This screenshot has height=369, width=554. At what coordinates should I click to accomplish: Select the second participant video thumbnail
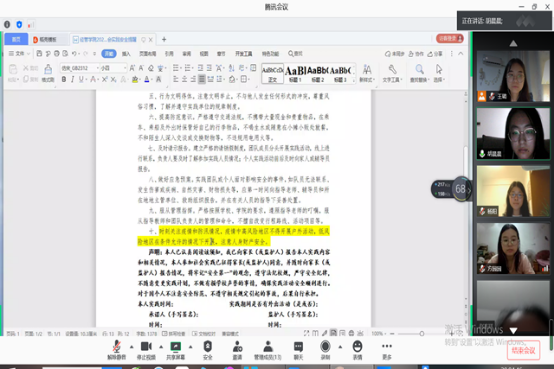pyautogui.click(x=513, y=133)
